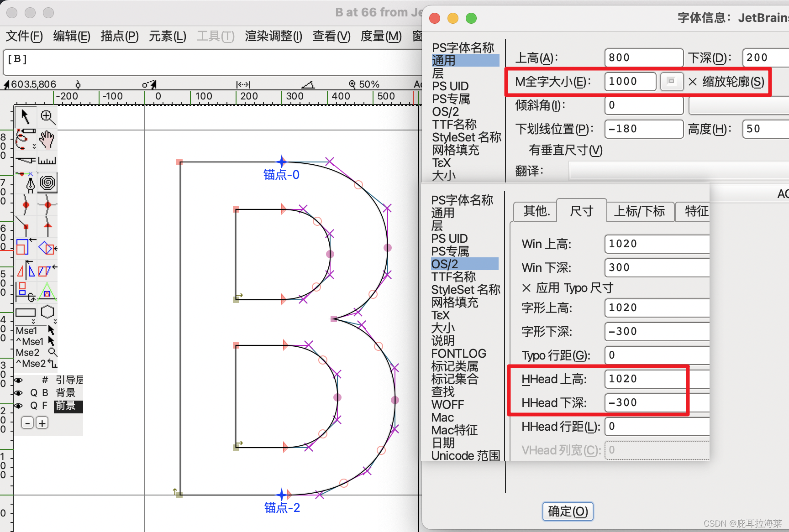The width and height of the screenshot is (789, 532).
Task: Select the Rotate selection tool
Action: [47, 248]
